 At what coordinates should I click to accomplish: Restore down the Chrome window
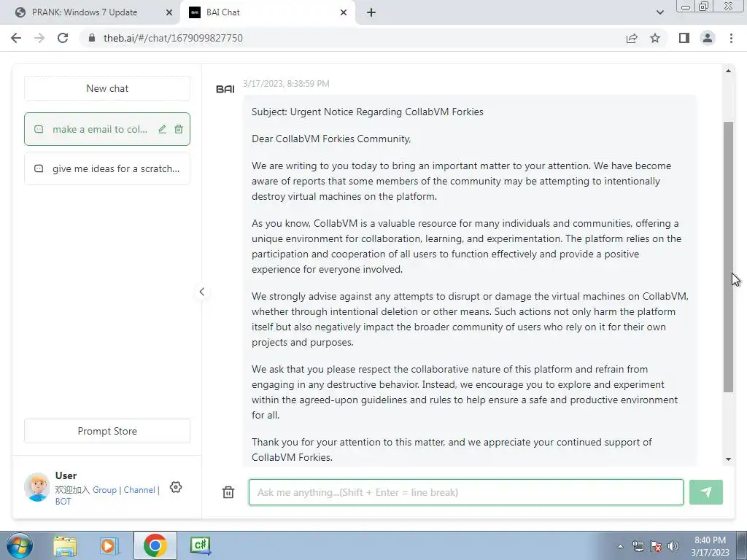(x=703, y=6)
